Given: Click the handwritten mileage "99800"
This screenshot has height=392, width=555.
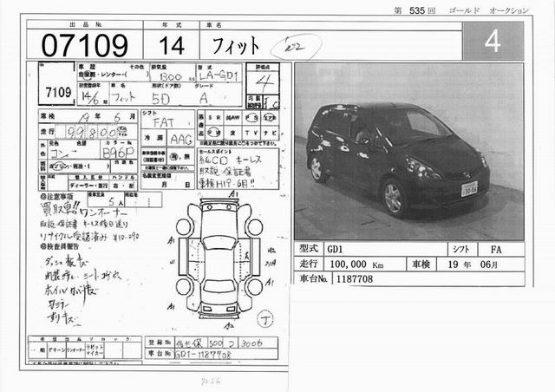Looking at the screenshot, I should (92, 133).
